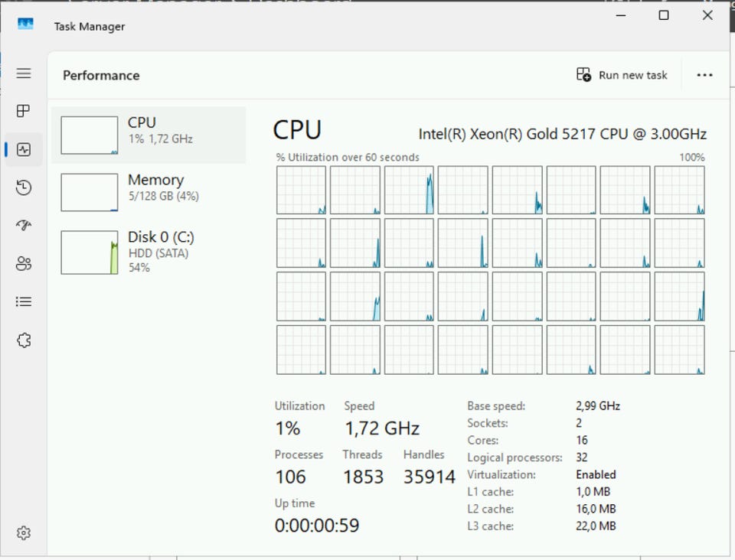
Task: Click the Task Manager app icon in title bar
Action: click(x=25, y=24)
